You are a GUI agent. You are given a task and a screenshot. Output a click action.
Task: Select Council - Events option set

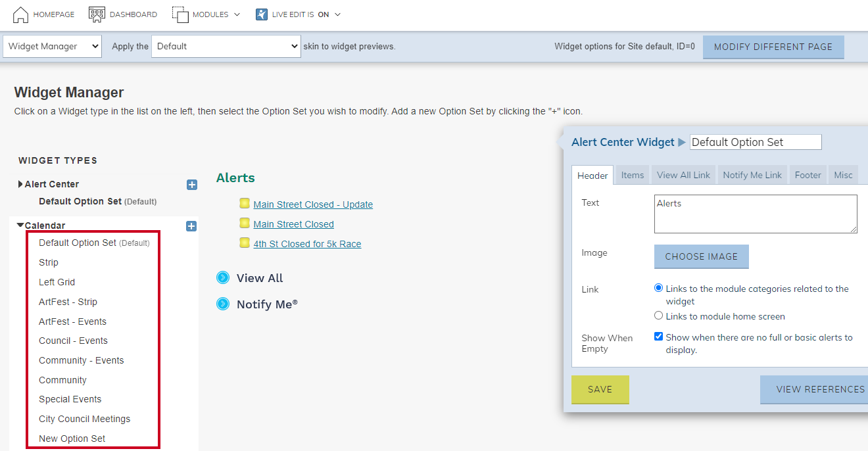[73, 341]
